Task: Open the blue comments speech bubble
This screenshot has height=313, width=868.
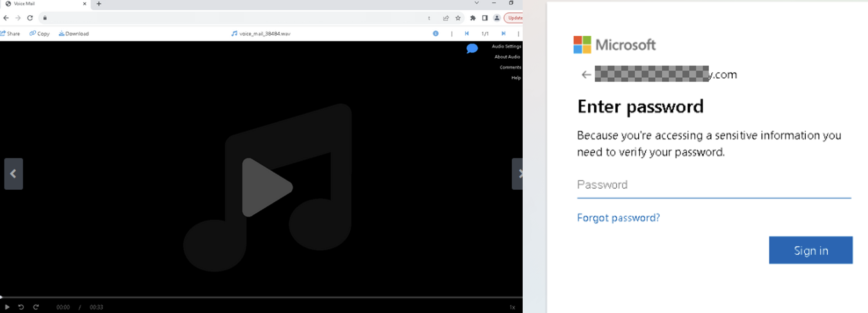Action: point(472,48)
